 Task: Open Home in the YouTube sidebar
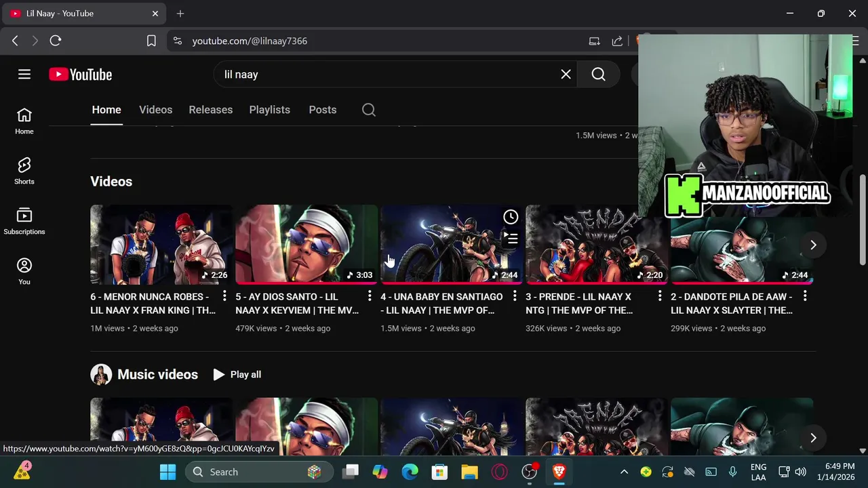[x=24, y=121]
